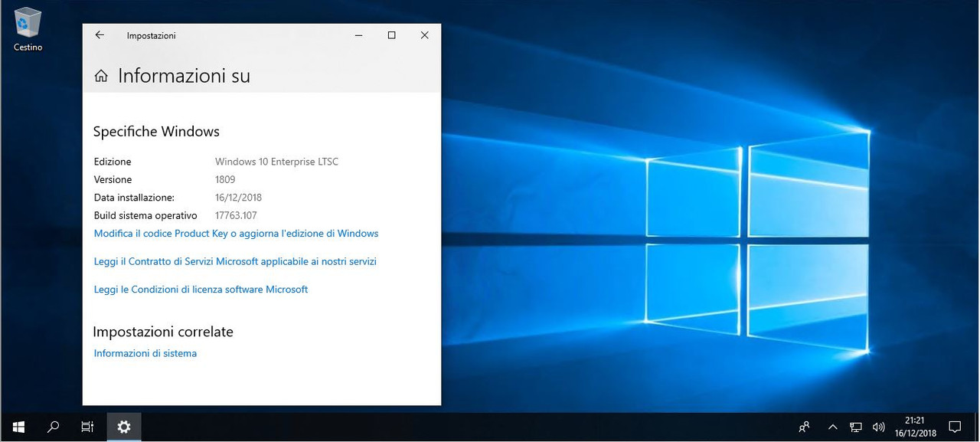Maximize the Impostazioni window

tap(391, 35)
